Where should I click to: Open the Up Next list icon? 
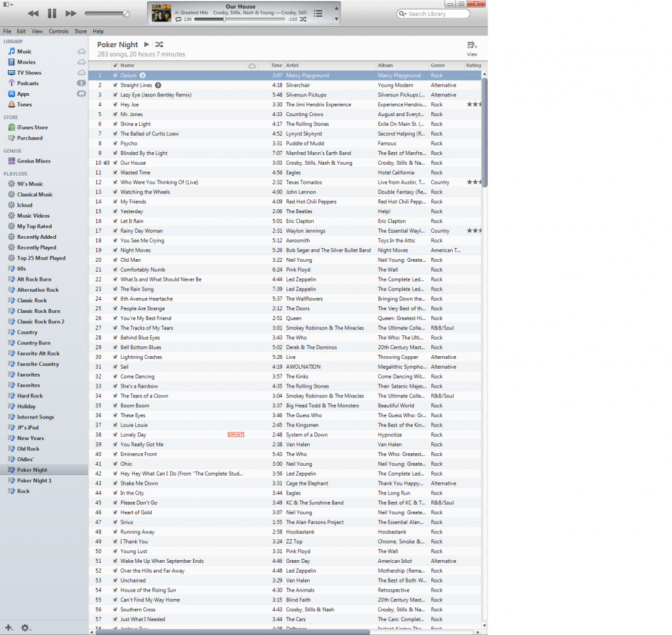pos(318,14)
